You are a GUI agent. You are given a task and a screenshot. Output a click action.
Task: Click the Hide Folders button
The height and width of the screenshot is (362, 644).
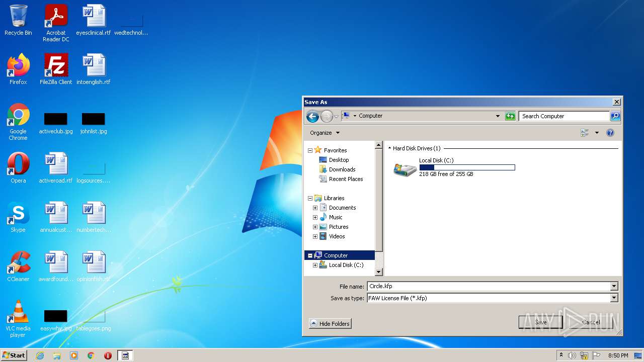[330, 323]
